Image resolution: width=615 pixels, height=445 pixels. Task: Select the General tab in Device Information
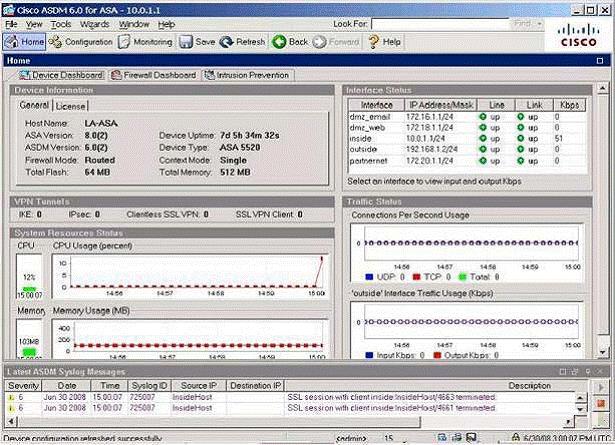pyautogui.click(x=34, y=105)
